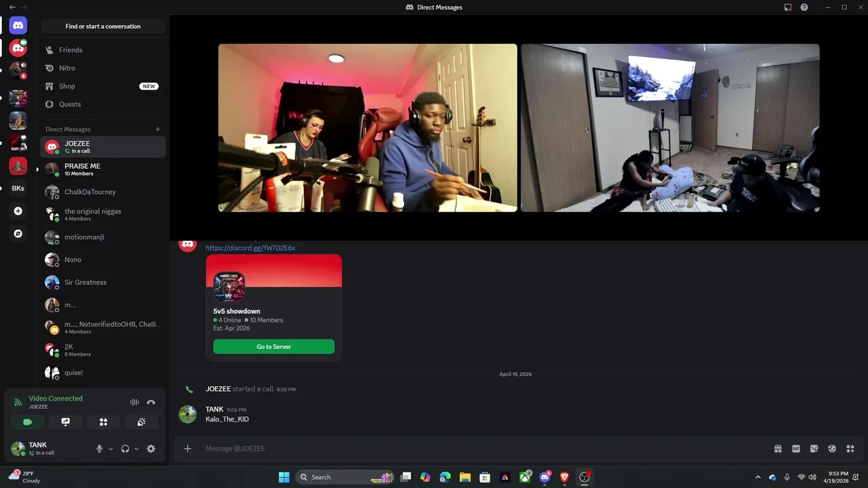This screenshot has width=868, height=488.
Task: Open the Shop page
Action: [x=103, y=86]
